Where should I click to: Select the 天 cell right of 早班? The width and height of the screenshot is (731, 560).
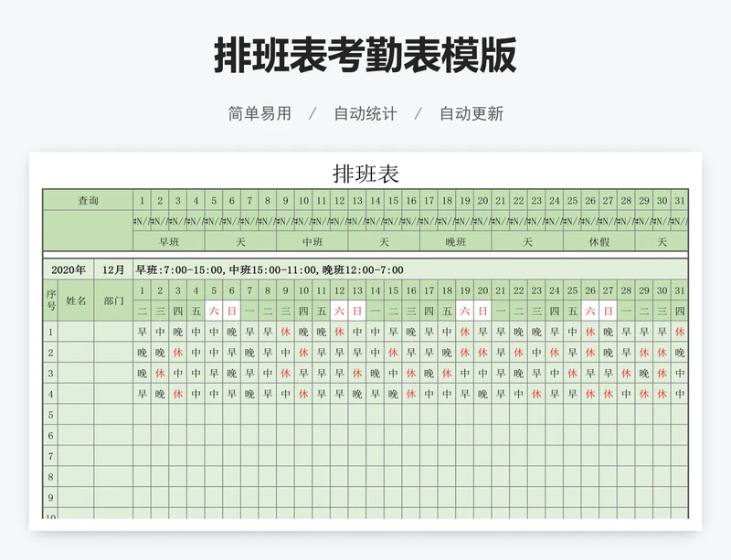240,241
